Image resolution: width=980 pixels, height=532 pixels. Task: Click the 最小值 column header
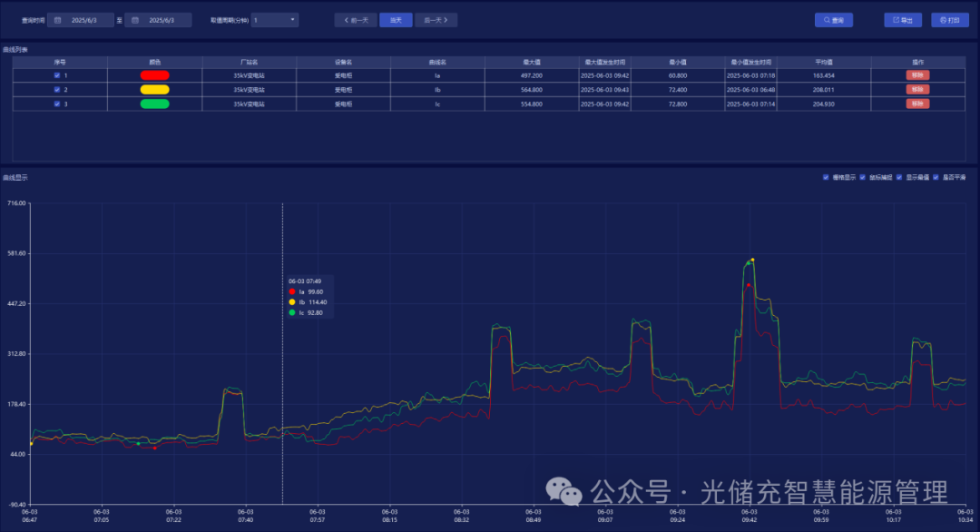(x=678, y=62)
